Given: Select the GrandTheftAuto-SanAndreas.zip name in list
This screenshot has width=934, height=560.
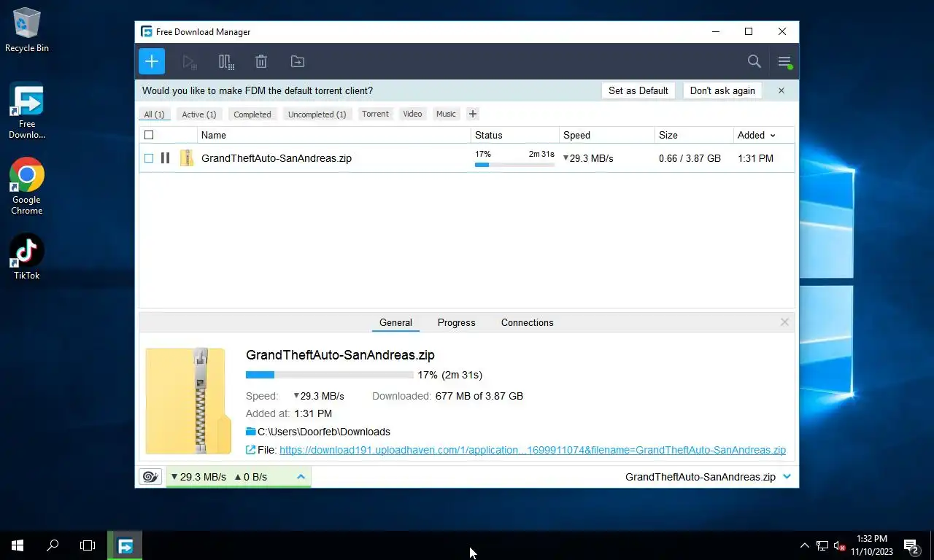Looking at the screenshot, I should pyautogui.click(x=277, y=158).
